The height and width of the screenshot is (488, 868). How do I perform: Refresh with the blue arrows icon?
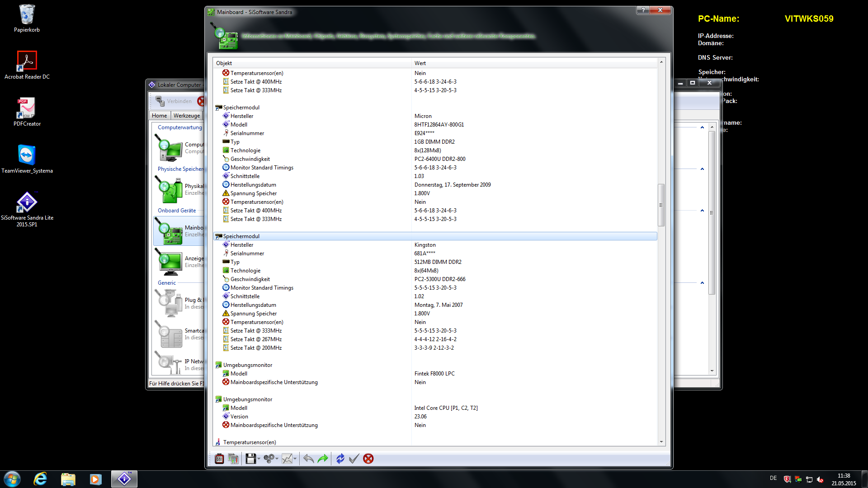(x=340, y=459)
